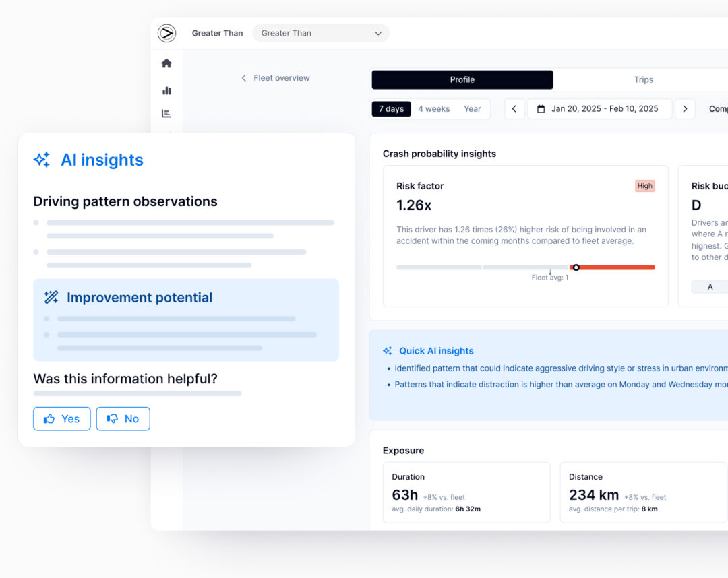Screen dimensions: 728x578
Task: Click the previous period chevron
Action: 514,108
